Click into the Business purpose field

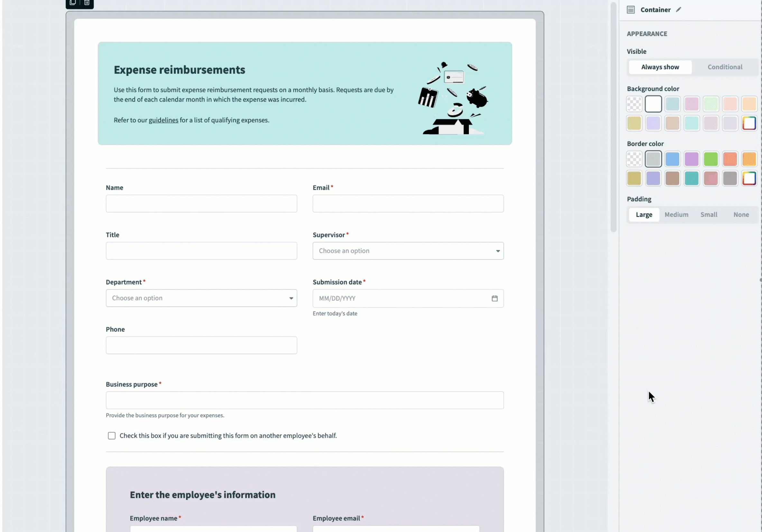(304, 400)
